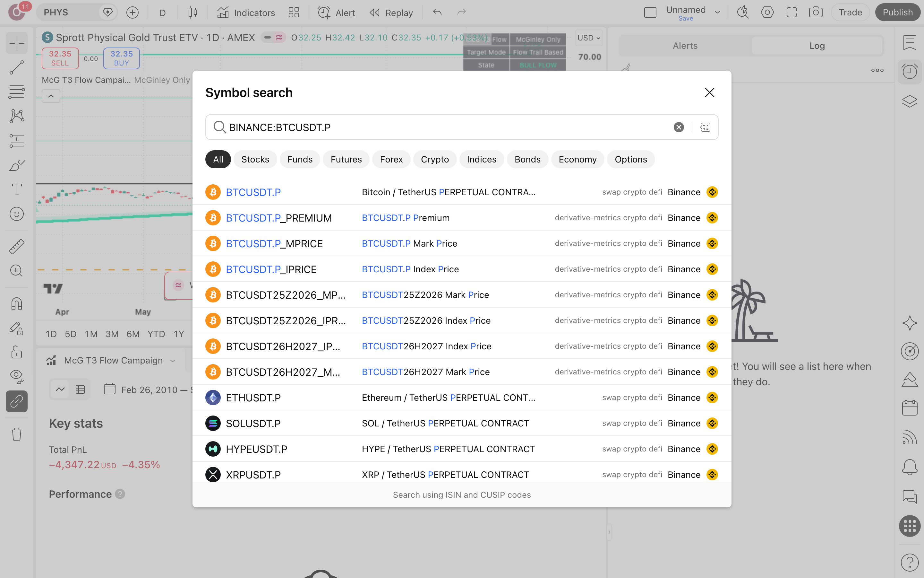Open the patterns drawing tool
Viewport: 924px width, 578px height.
click(17, 116)
